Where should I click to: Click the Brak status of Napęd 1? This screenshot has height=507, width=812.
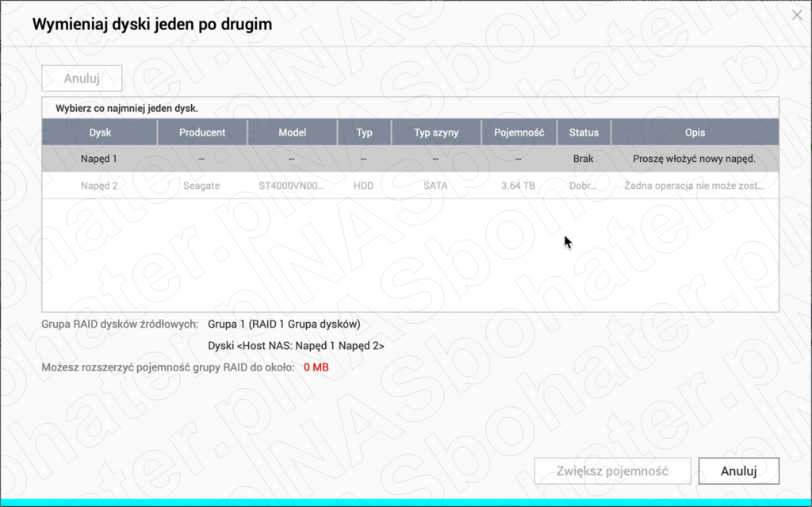click(x=584, y=159)
